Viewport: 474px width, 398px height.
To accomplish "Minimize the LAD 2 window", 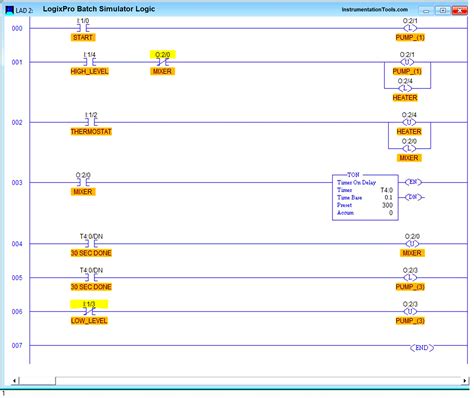I will (x=426, y=11).
